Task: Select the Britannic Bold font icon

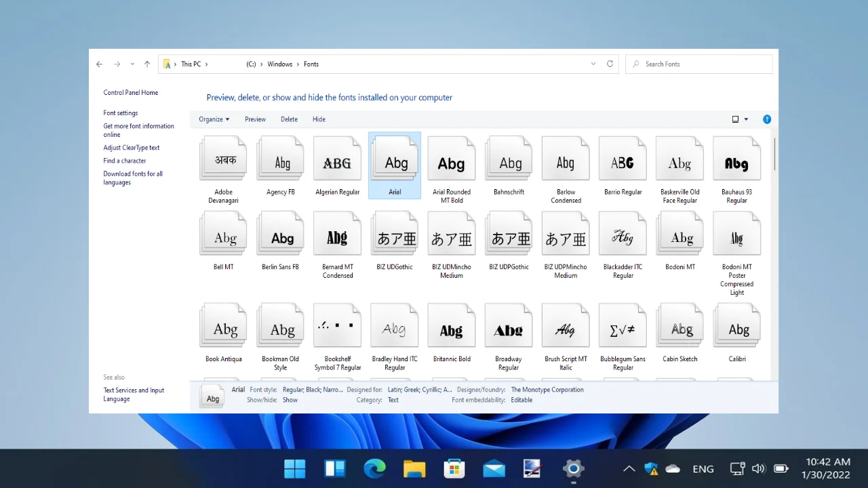Action: click(452, 326)
